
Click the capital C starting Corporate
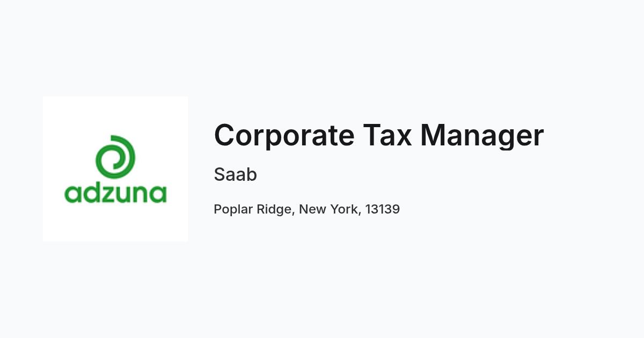[225, 135]
